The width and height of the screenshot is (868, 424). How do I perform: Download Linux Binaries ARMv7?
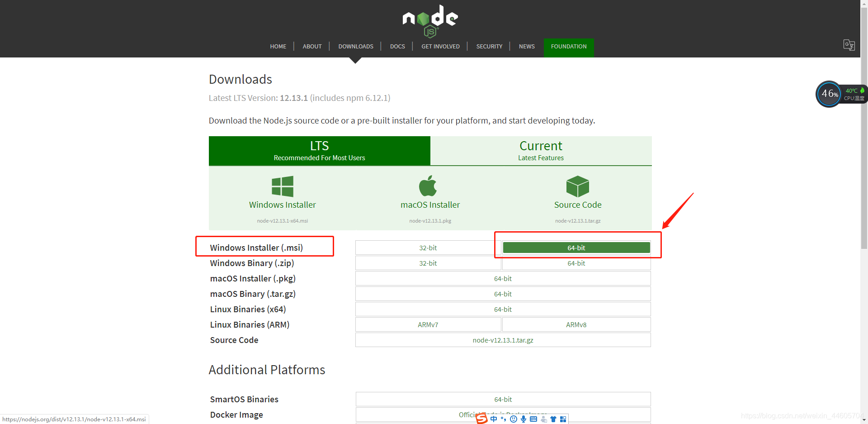point(428,324)
